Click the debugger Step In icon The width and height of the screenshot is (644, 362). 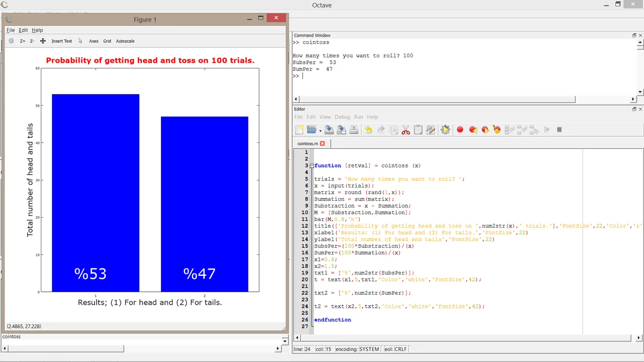522,130
